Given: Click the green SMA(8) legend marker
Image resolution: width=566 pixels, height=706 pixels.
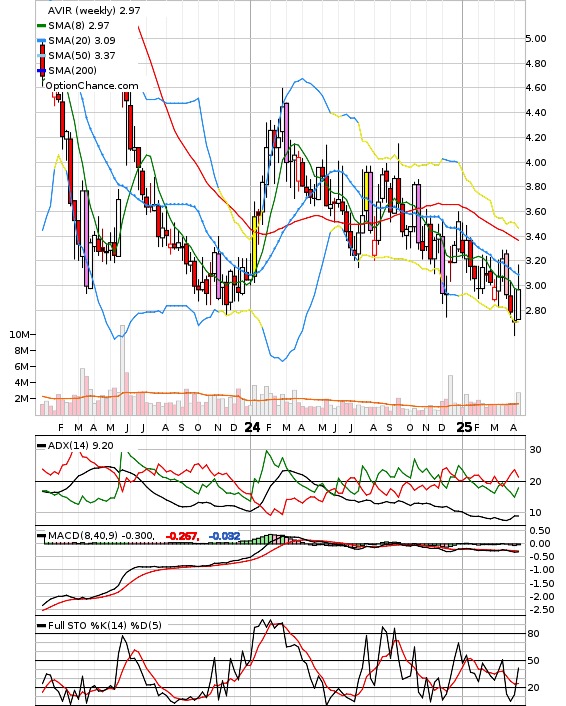Looking at the screenshot, I should [x=41, y=26].
